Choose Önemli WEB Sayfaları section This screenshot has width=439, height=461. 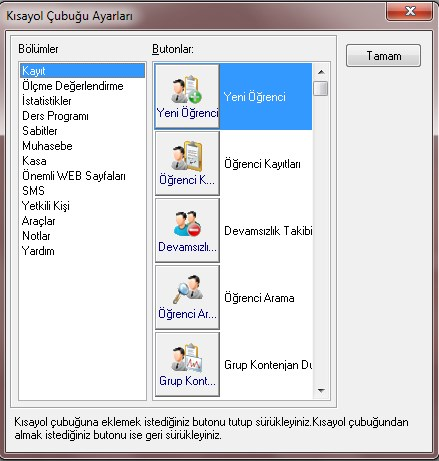pos(74,176)
